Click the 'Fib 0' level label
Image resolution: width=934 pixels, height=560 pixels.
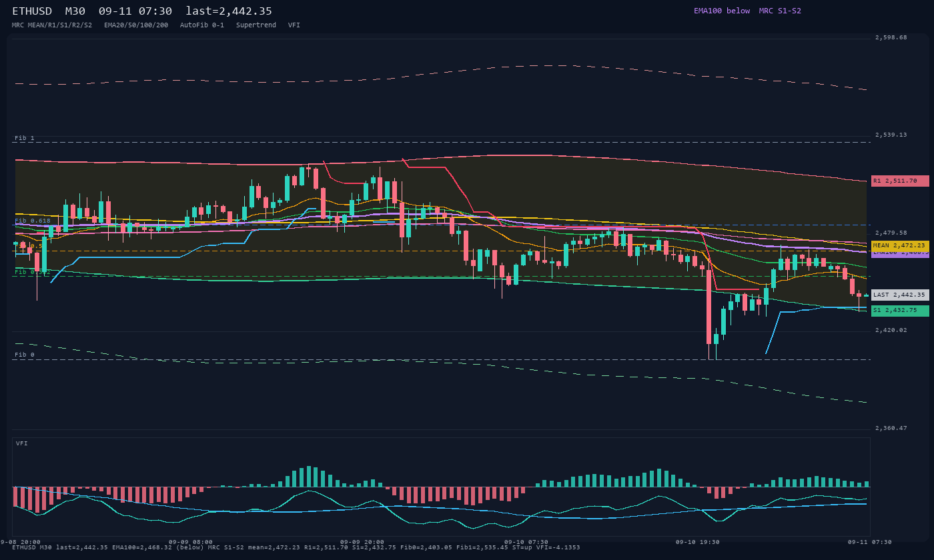pyautogui.click(x=25, y=355)
